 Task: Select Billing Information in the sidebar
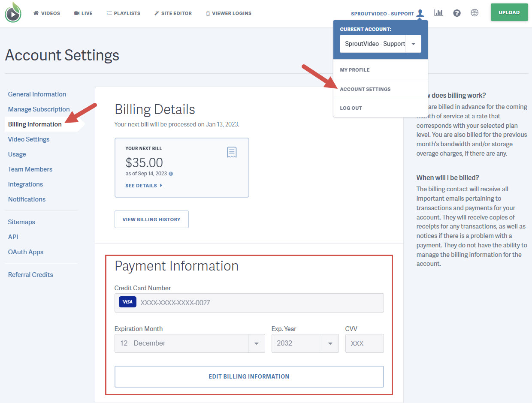[35, 124]
